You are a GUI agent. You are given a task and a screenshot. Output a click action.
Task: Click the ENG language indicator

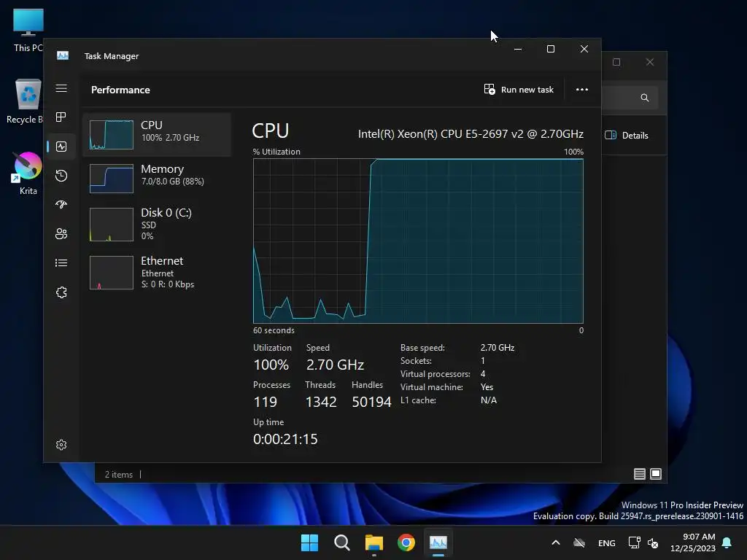click(x=606, y=542)
